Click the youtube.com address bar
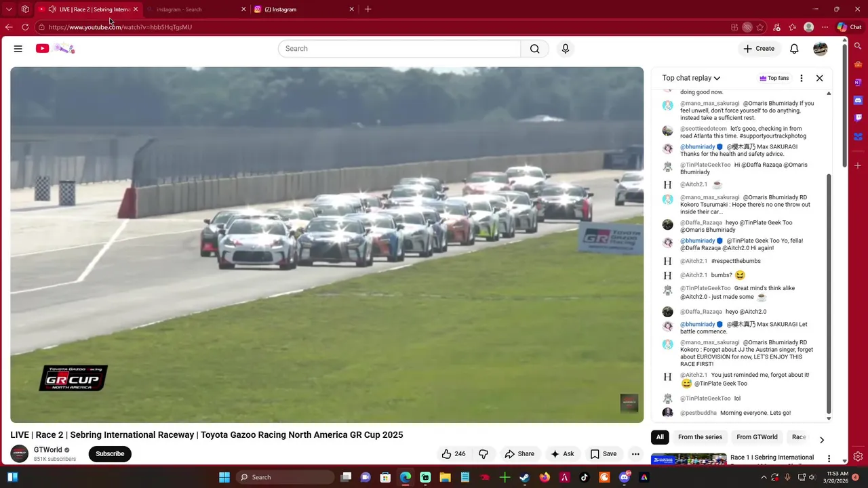 coord(380,27)
